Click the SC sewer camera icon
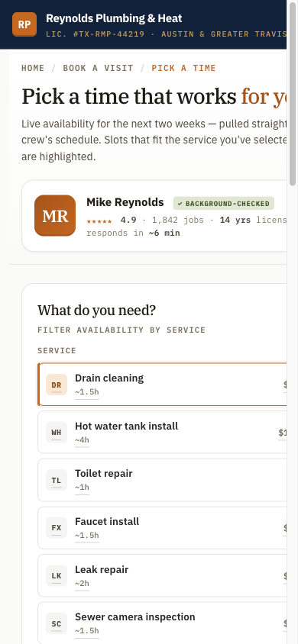This screenshot has width=298, height=644. [x=57, y=623]
